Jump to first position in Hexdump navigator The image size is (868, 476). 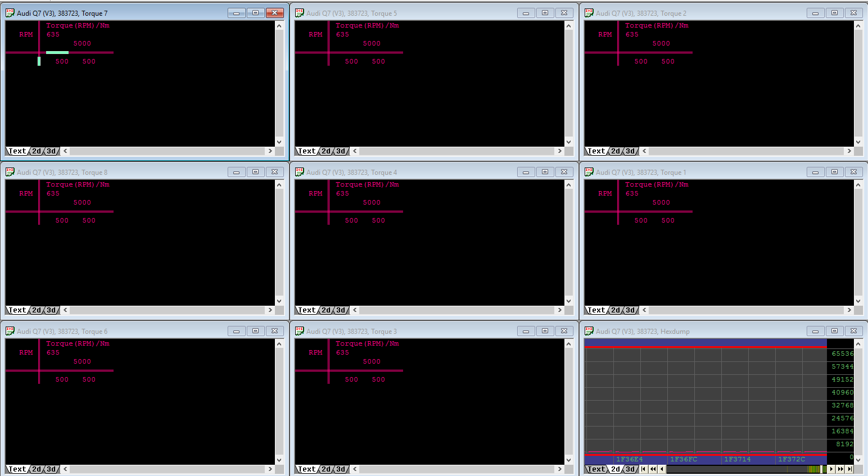[644, 469]
